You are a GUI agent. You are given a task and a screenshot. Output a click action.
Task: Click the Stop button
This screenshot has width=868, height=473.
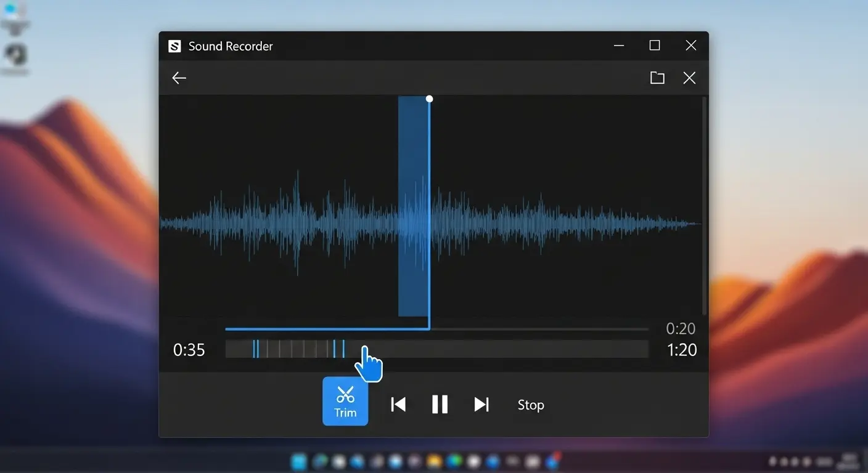click(x=531, y=405)
